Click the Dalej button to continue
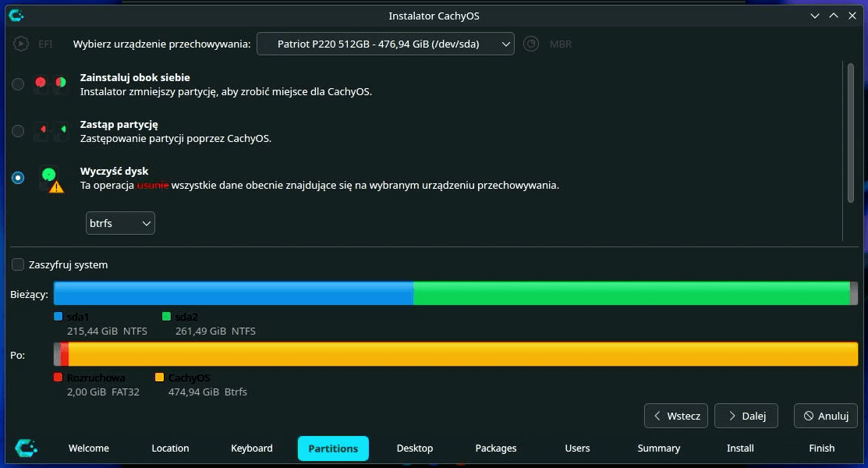This screenshot has width=868, height=468. pos(746,416)
